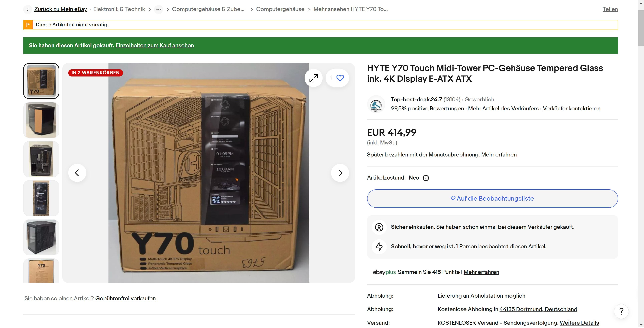Open the Computergehäuse breadcrumb category
The image size is (644, 328).
point(280,9)
